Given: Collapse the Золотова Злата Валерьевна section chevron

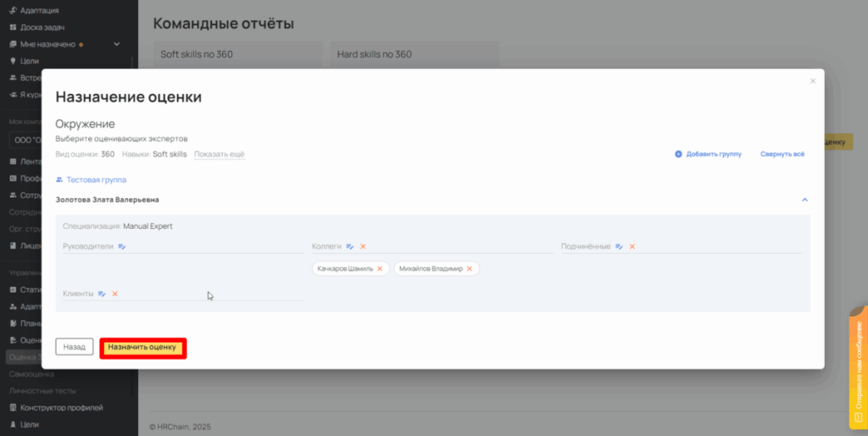Looking at the screenshot, I should pyautogui.click(x=804, y=200).
